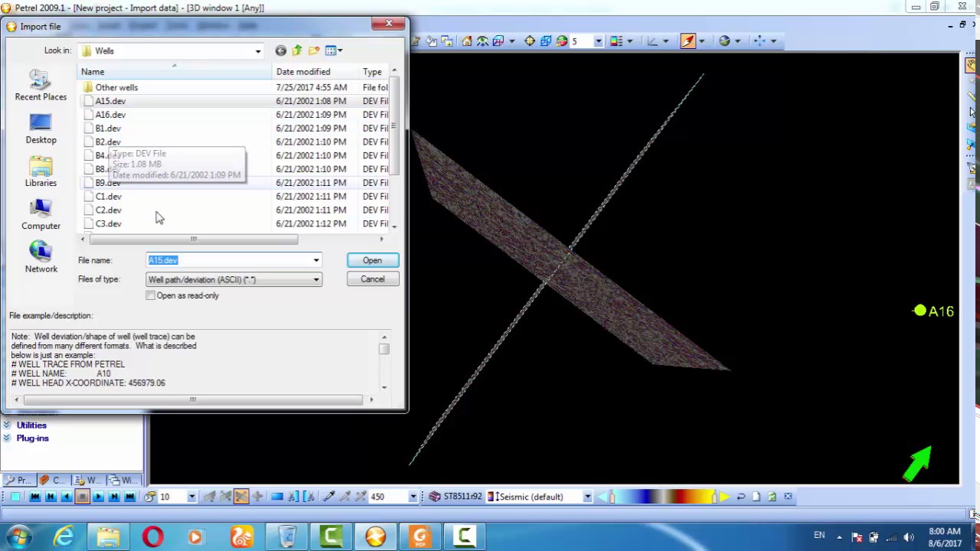980x551 pixels.
Task: Click the ST8511r92 seismic cube icon
Action: 434,497
